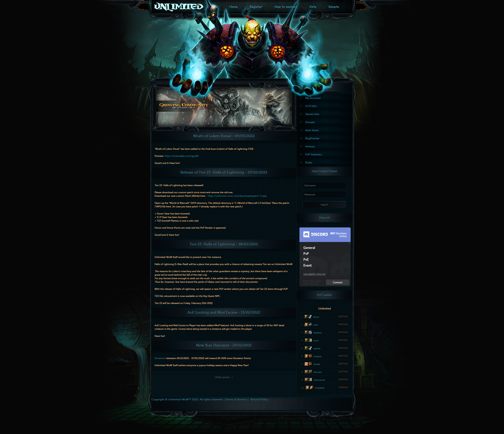This screenshot has height=434, width=504.
Task: Open Refund Policy in footer
Action: [x=259, y=399]
